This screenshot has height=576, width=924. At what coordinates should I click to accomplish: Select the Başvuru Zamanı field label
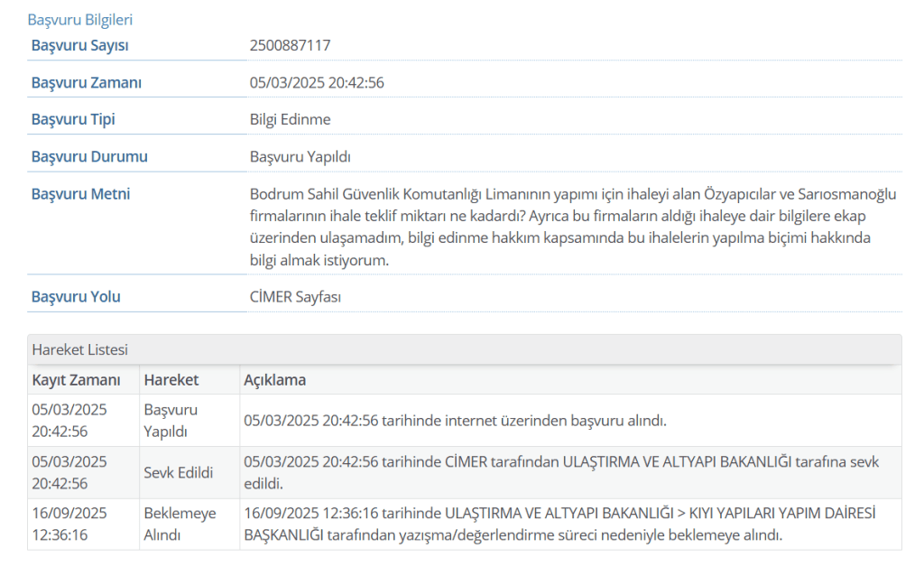(x=87, y=82)
